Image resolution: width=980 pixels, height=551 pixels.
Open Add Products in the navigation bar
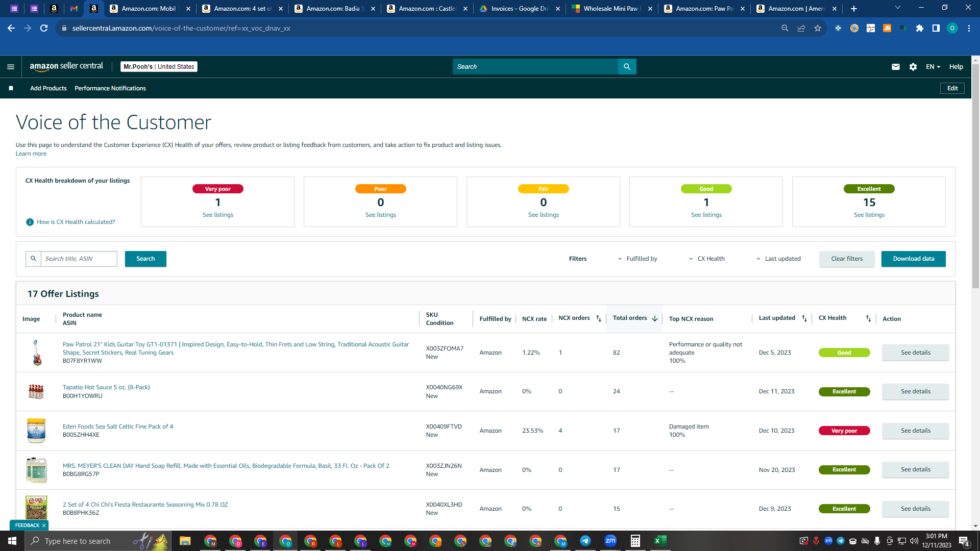click(x=48, y=88)
